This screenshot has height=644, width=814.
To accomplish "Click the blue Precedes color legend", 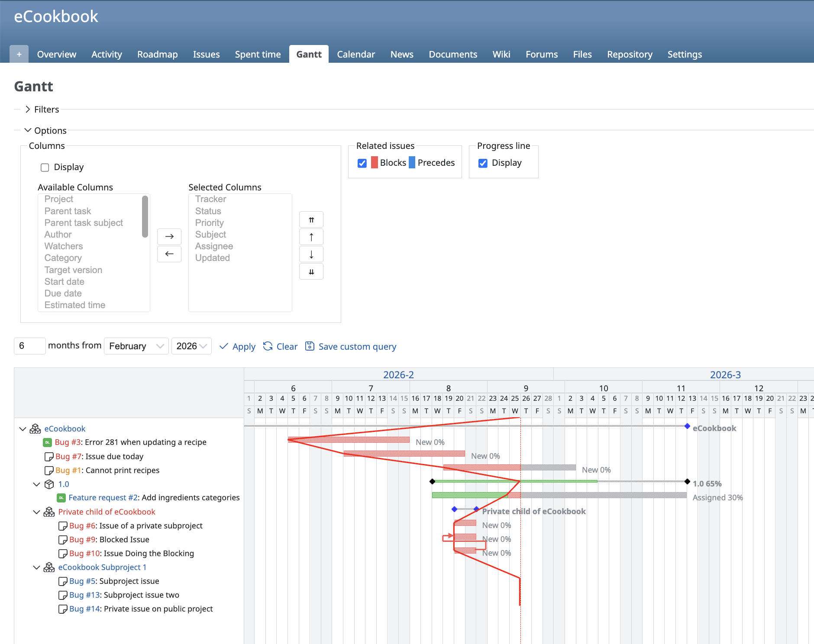I will [412, 162].
